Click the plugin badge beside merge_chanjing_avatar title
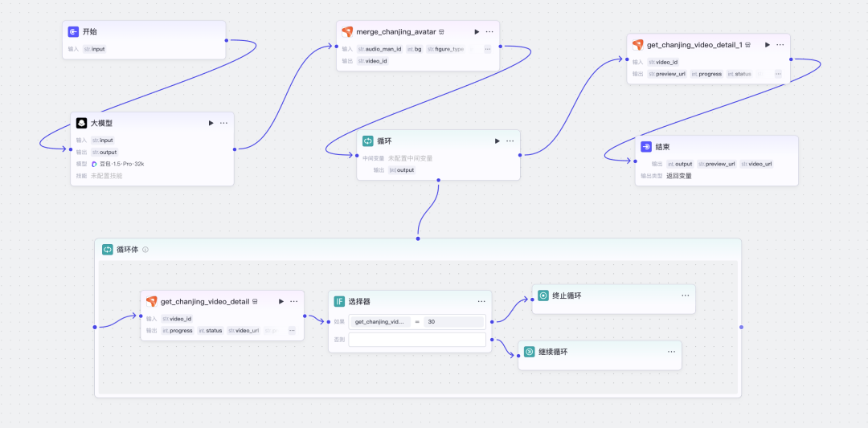Image resolution: width=868 pixels, height=428 pixels. click(442, 32)
